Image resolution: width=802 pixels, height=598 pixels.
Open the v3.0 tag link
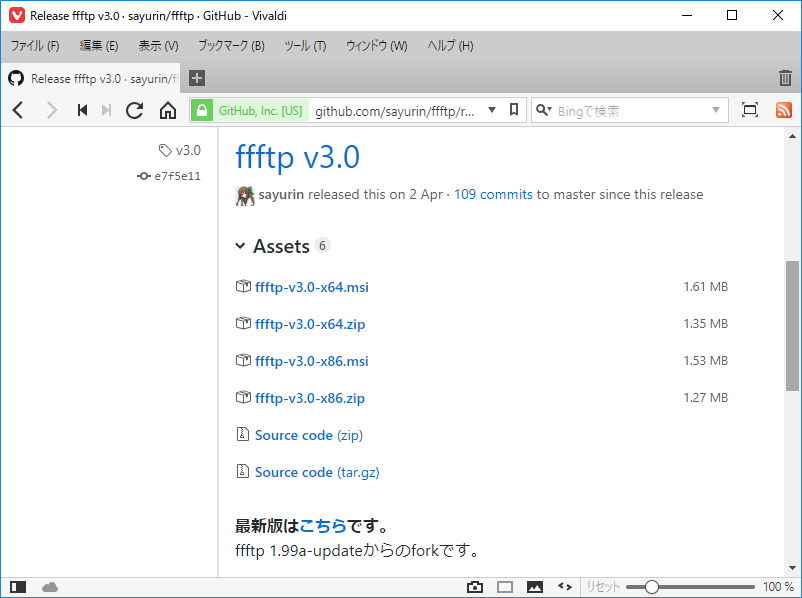click(188, 150)
